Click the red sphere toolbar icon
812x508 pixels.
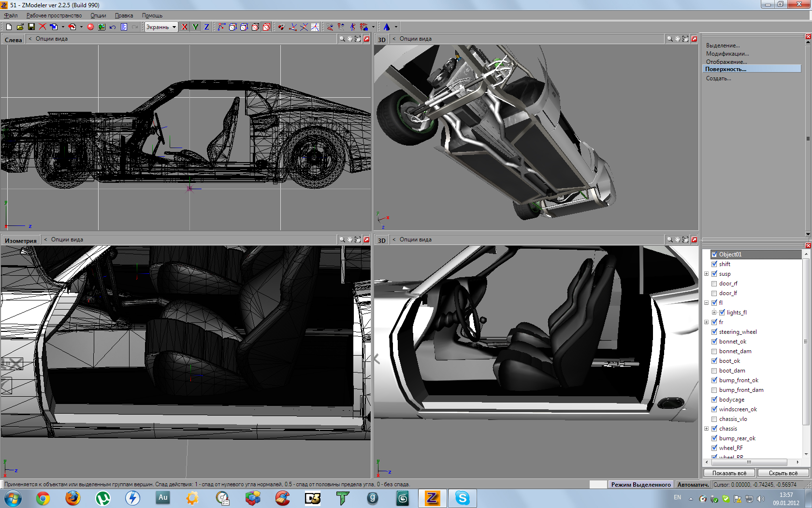(x=90, y=27)
